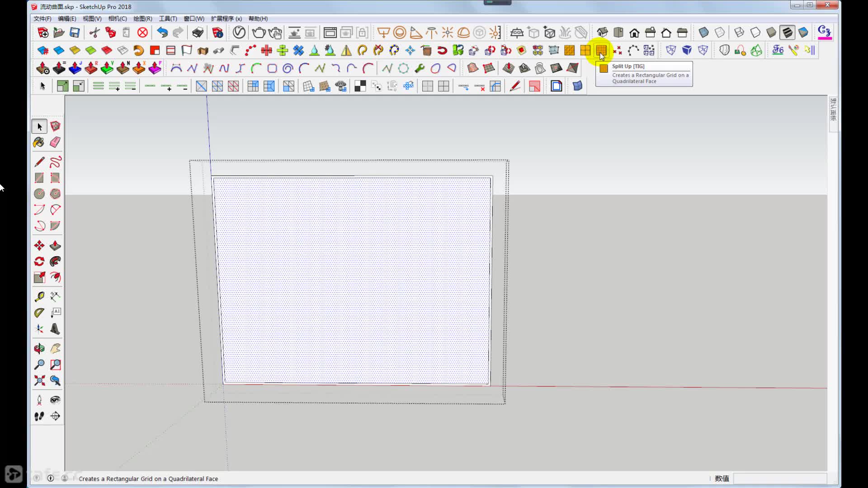Click the 数值 measurements input box
The width and height of the screenshot is (868, 488).
tap(780, 479)
